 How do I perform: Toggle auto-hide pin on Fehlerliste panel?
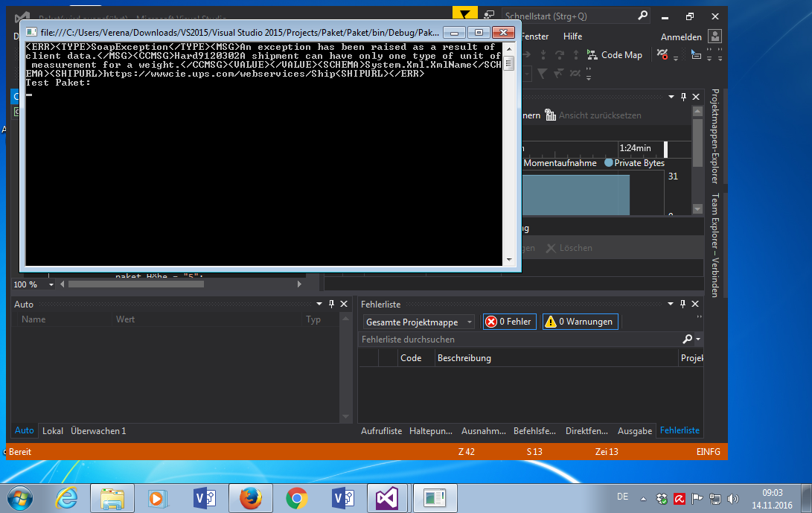(682, 304)
